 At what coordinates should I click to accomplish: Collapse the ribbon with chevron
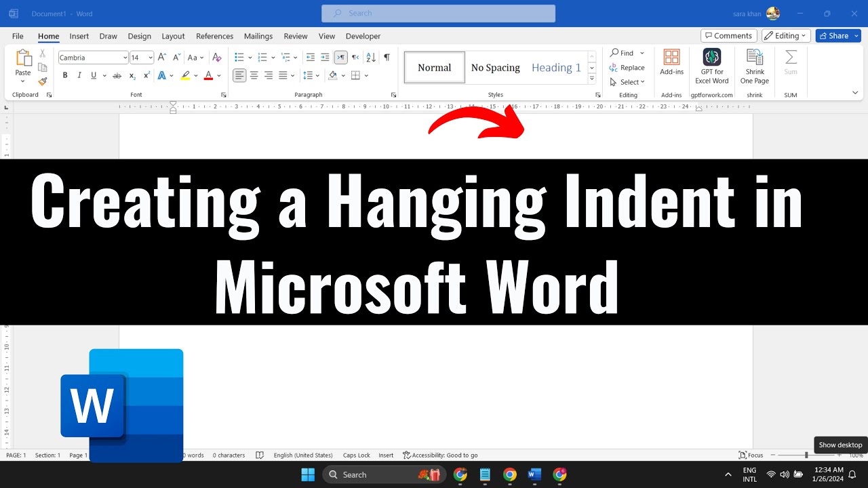pos(856,93)
